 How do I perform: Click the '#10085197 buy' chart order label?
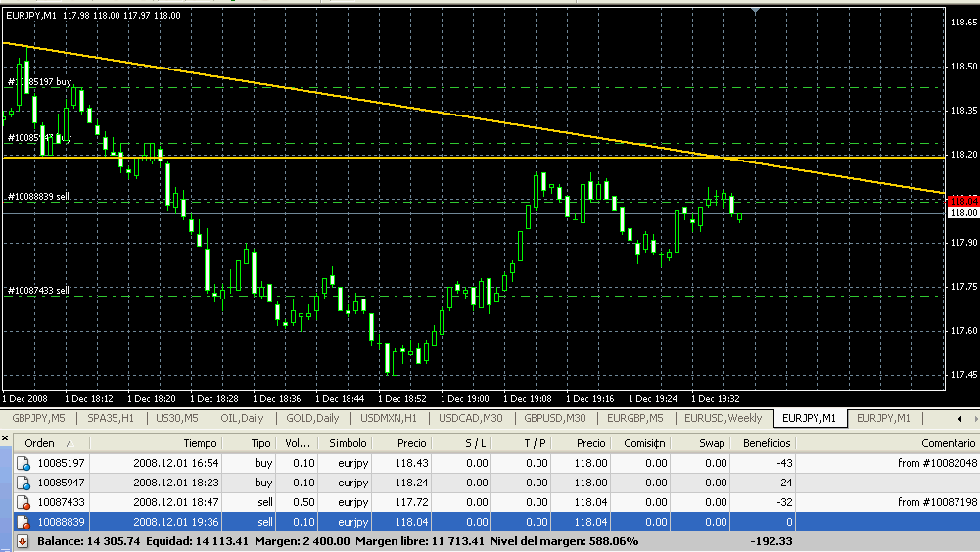[x=39, y=82]
